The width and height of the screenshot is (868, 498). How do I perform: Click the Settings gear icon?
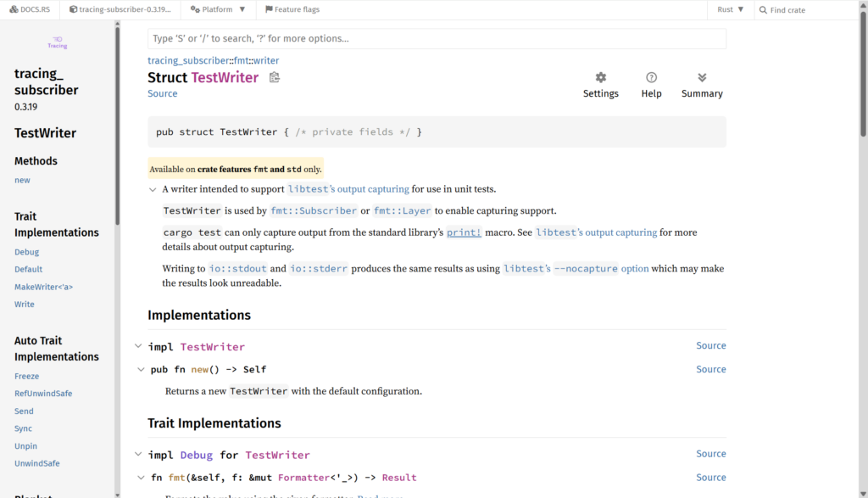click(x=600, y=78)
